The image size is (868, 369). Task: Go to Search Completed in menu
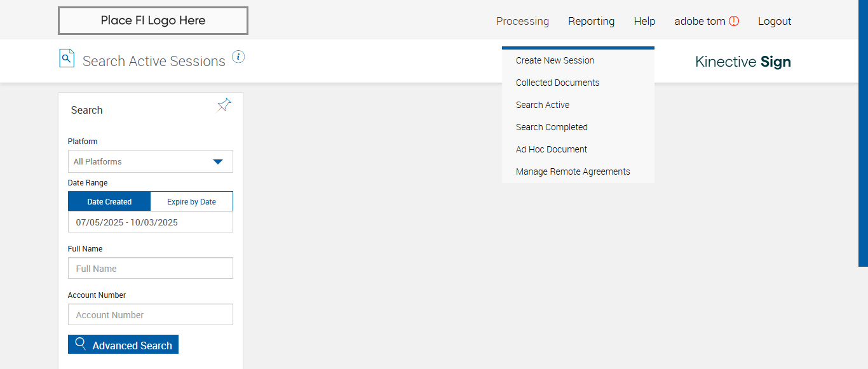tap(552, 127)
